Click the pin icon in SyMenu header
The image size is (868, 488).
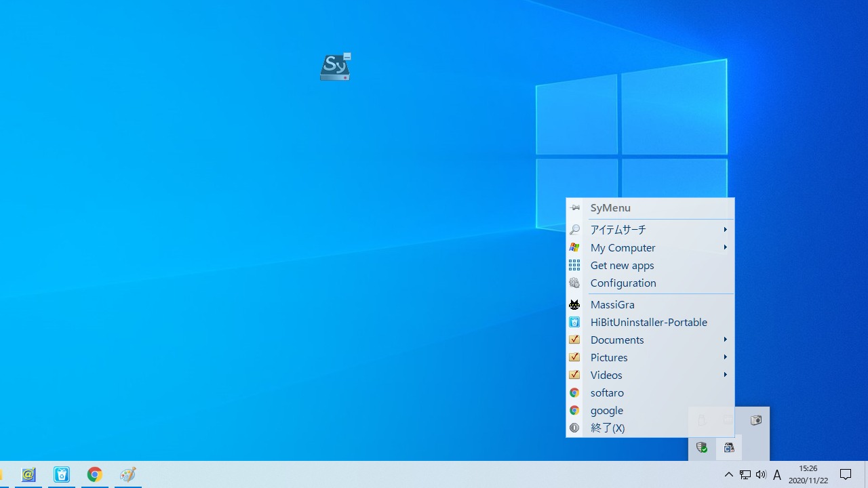click(x=575, y=208)
